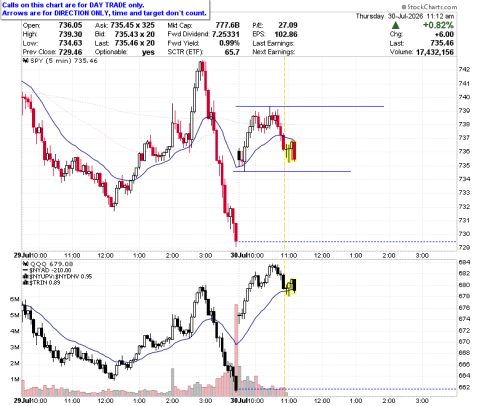Image resolution: width=480 pixels, height=406 pixels.
Task: Click the copyright symbol before StockCharts.com
Action: point(404,7)
